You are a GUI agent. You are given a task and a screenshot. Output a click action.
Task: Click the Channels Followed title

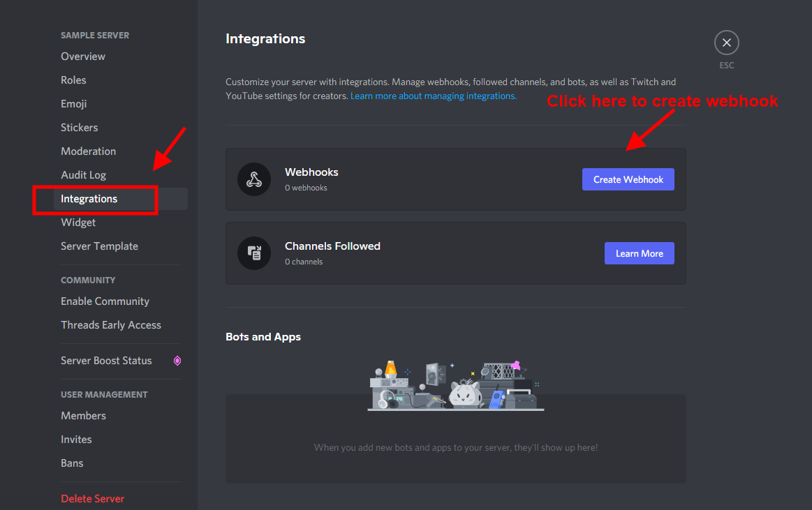pos(332,246)
